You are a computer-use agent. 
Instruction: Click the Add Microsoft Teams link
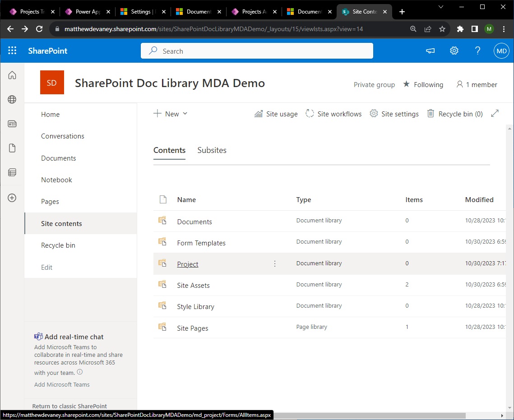click(62, 384)
